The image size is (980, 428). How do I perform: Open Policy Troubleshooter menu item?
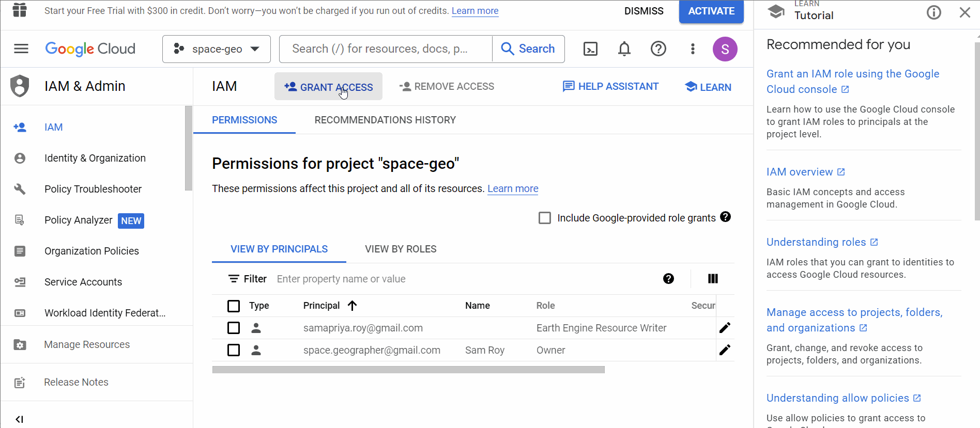coord(93,189)
